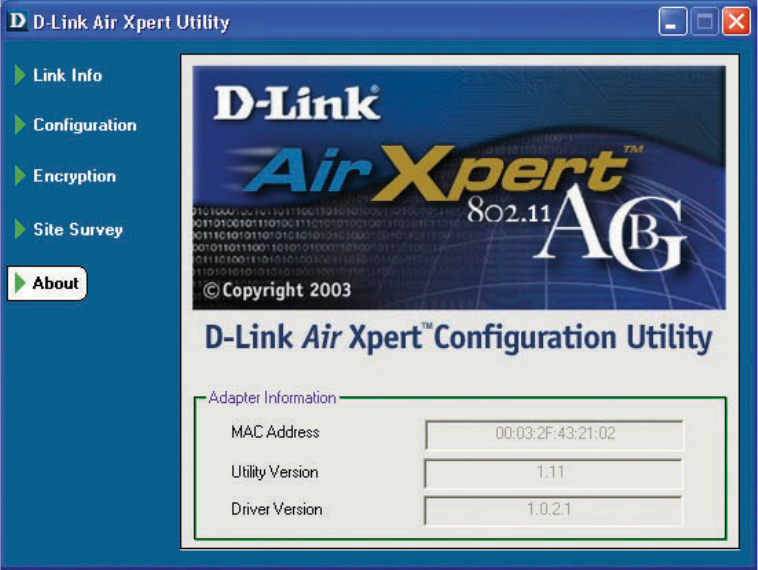Select the About tab button
The image size is (758, 570).
tap(47, 283)
